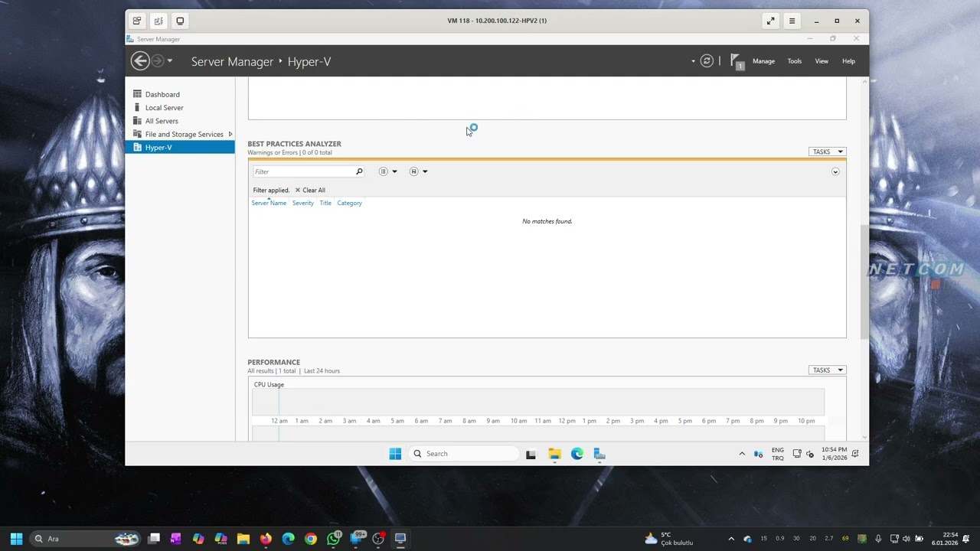This screenshot has width=980, height=551.
Task: Open dropdown arrow left of refresh icon
Action: click(x=693, y=61)
